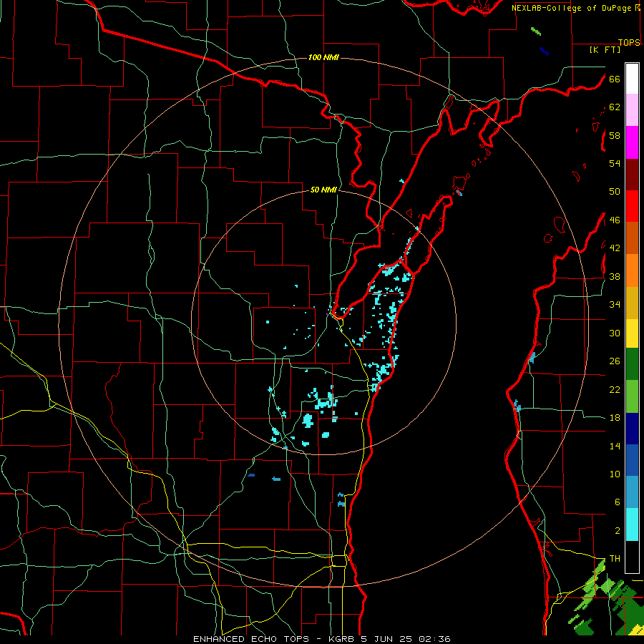This screenshot has height=644, width=644.
Task: Select the light pink legend swatch
Action: [x=632, y=109]
